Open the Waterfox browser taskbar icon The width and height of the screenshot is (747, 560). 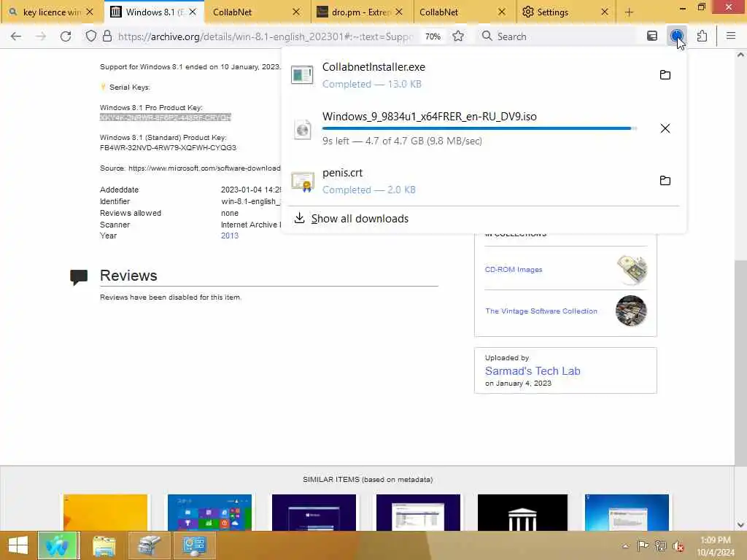click(x=57, y=545)
